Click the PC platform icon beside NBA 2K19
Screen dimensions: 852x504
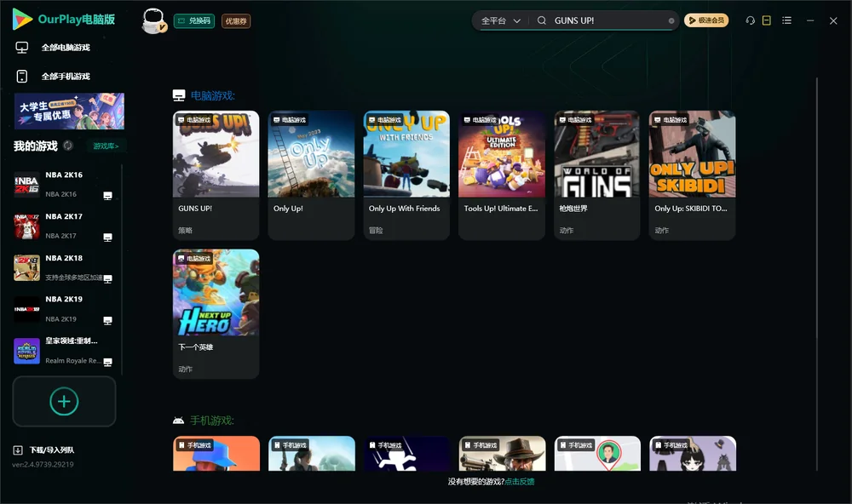[107, 320]
